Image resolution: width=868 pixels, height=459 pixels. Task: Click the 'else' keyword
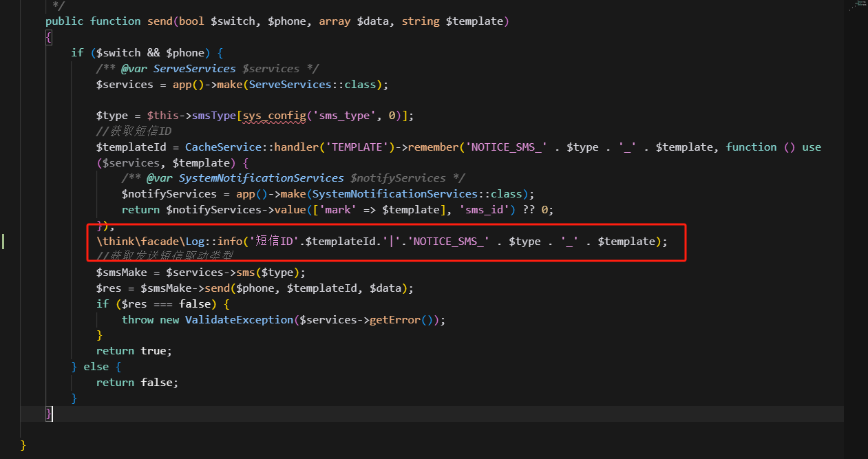(x=96, y=367)
